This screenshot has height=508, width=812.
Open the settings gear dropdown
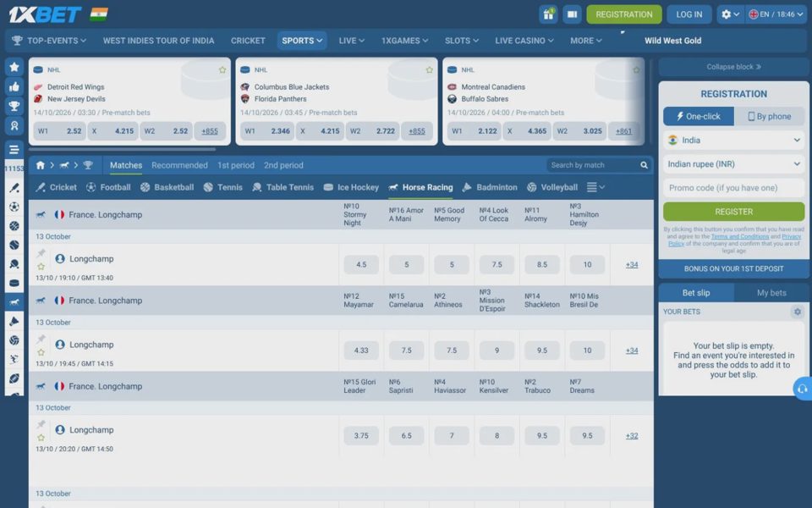tap(730, 14)
